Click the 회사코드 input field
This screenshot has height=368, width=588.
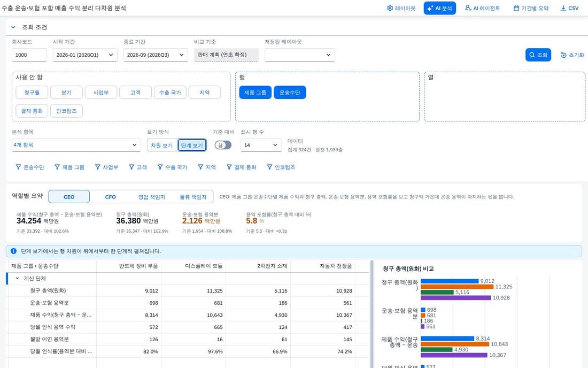29,55
